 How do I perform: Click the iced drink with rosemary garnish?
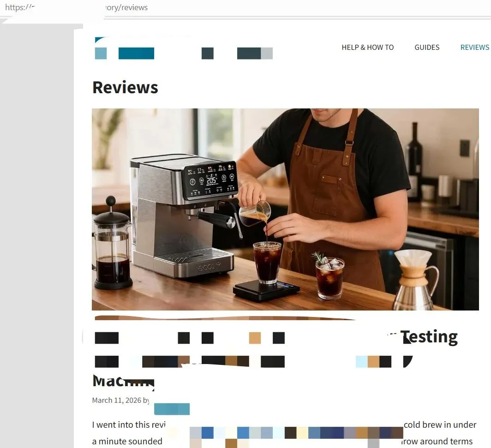point(329,276)
